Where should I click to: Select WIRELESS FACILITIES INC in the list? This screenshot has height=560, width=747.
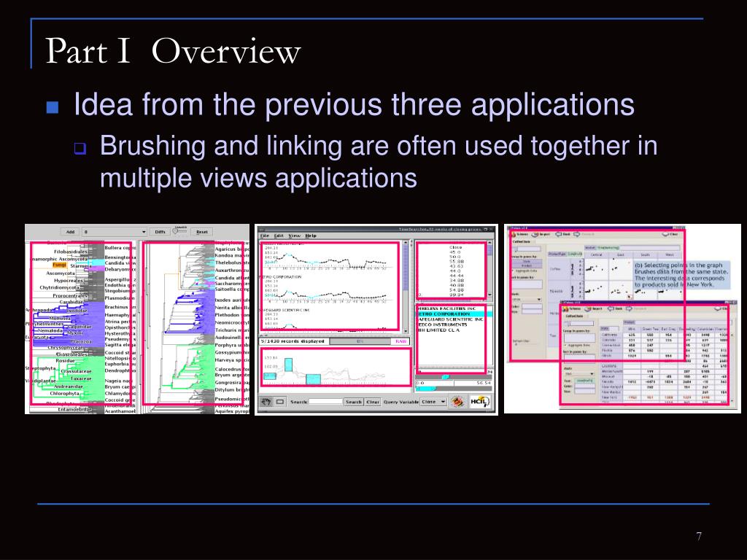[x=446, y=309]
